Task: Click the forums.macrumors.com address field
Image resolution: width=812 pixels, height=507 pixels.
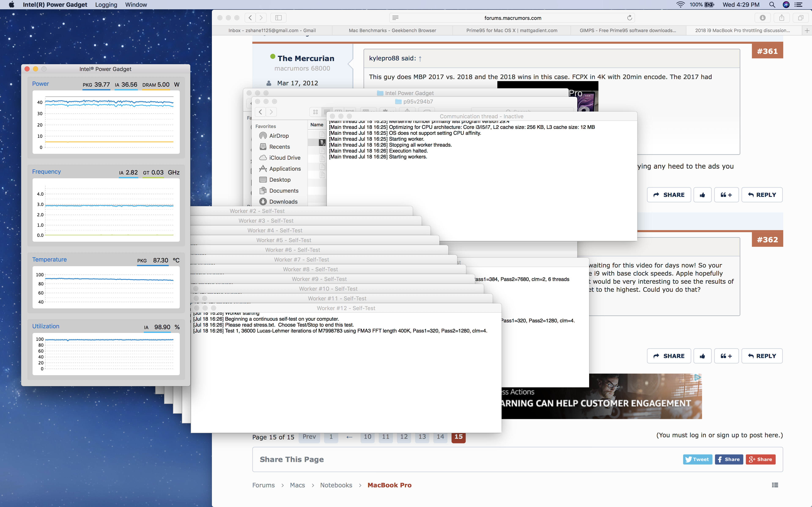Action: pyautogui.click(x=512, y=18)
